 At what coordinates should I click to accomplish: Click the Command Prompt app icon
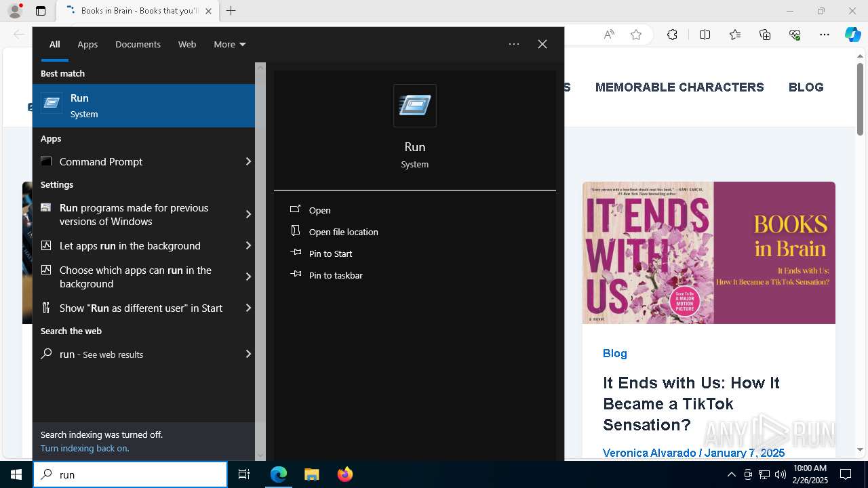[x=46, y=161]
